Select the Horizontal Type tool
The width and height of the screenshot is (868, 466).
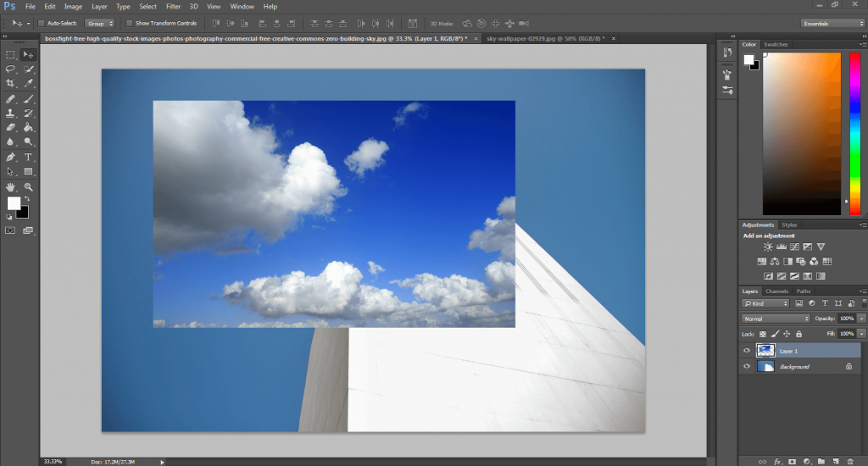(x=28, y=158)
